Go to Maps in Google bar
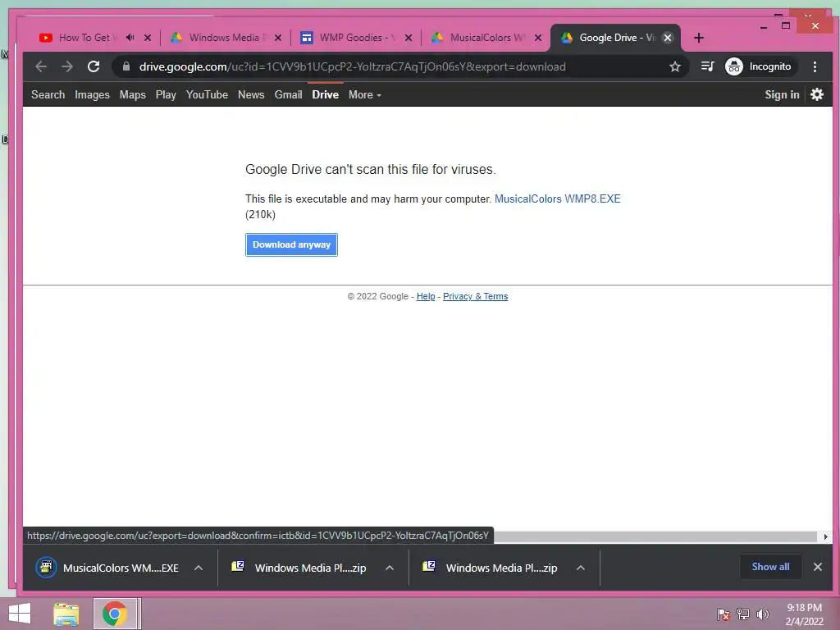 132,95
